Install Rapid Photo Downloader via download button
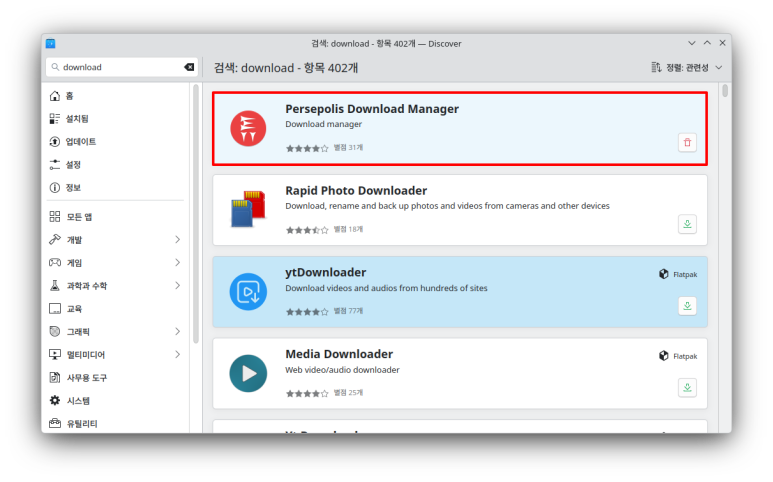The height and width of the screenshot is (482, 773). tap(687, 224)
